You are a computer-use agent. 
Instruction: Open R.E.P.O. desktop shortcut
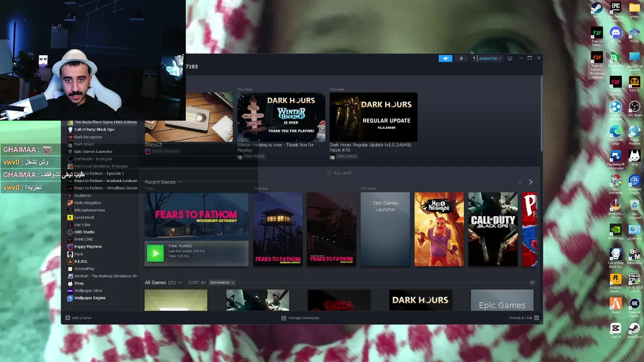pyautogui.click(x=634, y=84)
